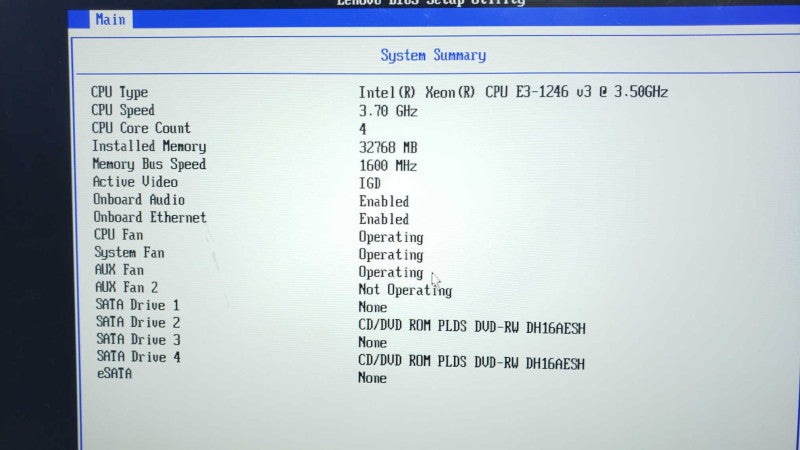The height and width of the screenshot is (450, 800).
Task: Click the SATA Drive 2 label
Action: [138, 322]
